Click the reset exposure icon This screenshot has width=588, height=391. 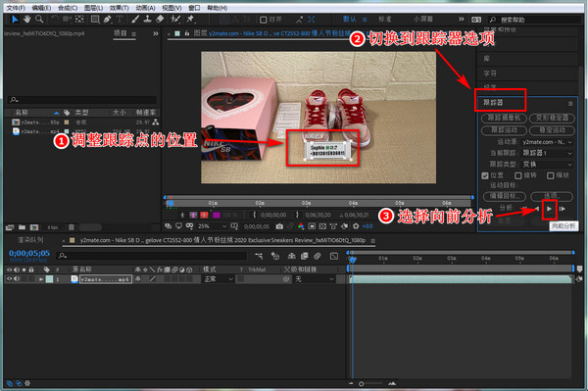(356, 226)
